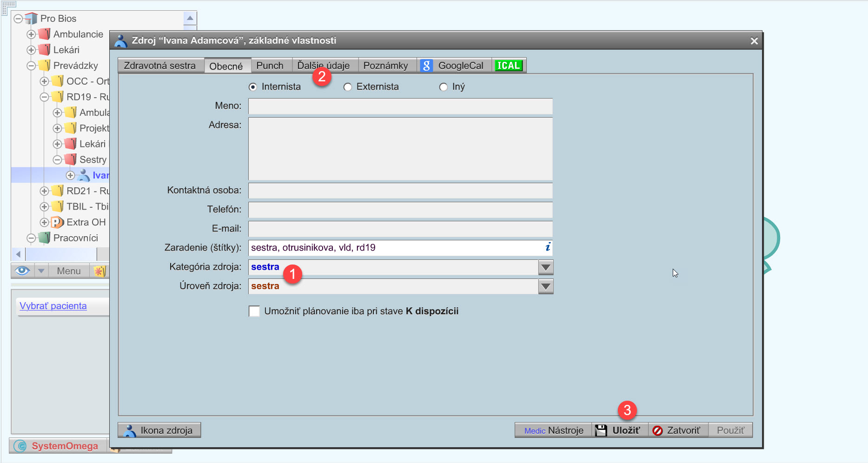Click the eye icon above Menu

pos(22,271)
